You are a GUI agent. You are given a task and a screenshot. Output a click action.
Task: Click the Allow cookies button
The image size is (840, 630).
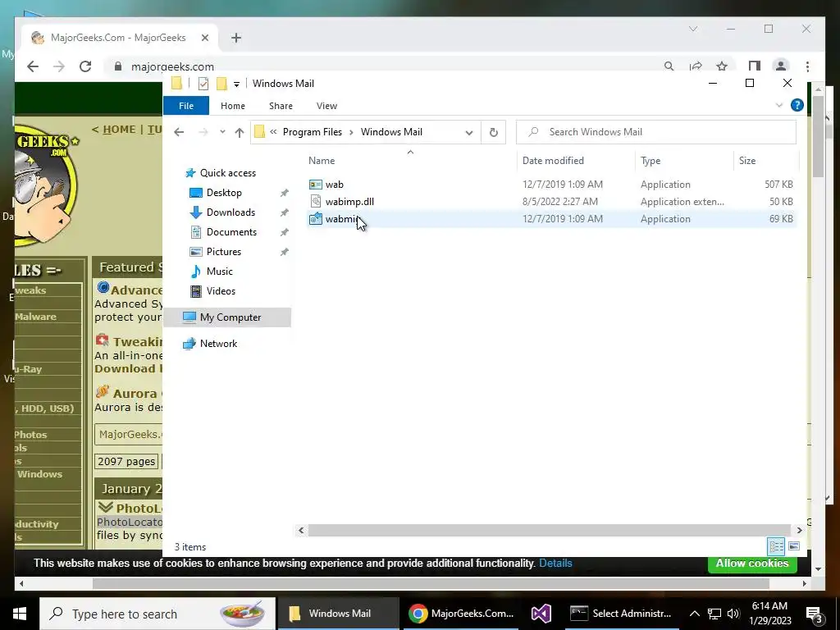[x=752, y=563]
